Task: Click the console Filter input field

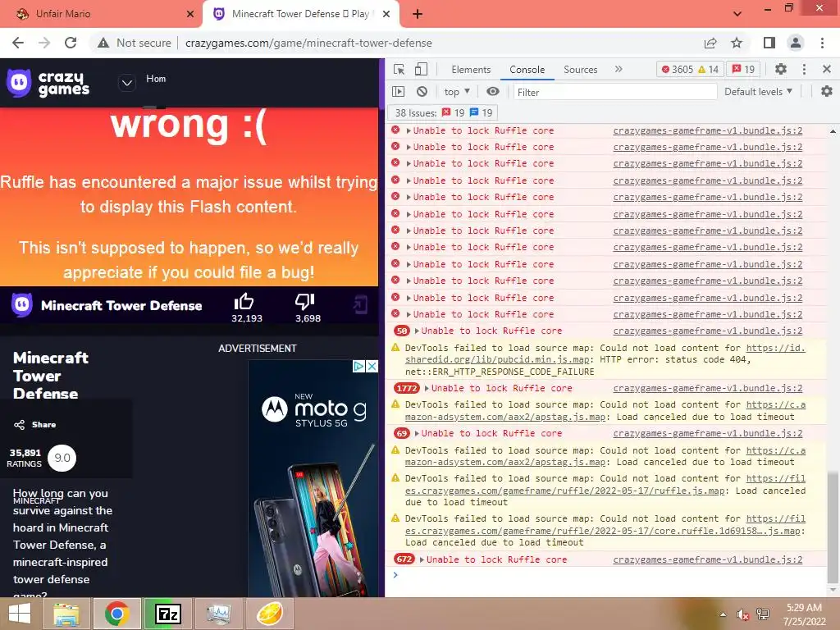Action: (615, 92)
